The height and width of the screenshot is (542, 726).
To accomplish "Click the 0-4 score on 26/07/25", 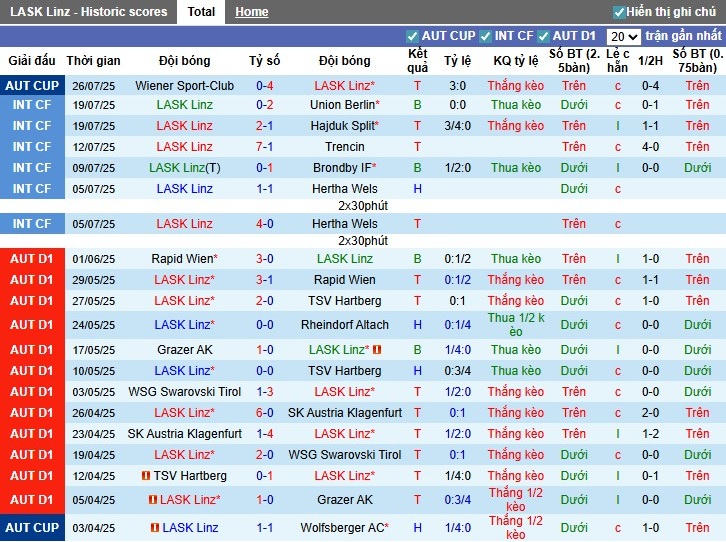I will [x=264, y=86].
